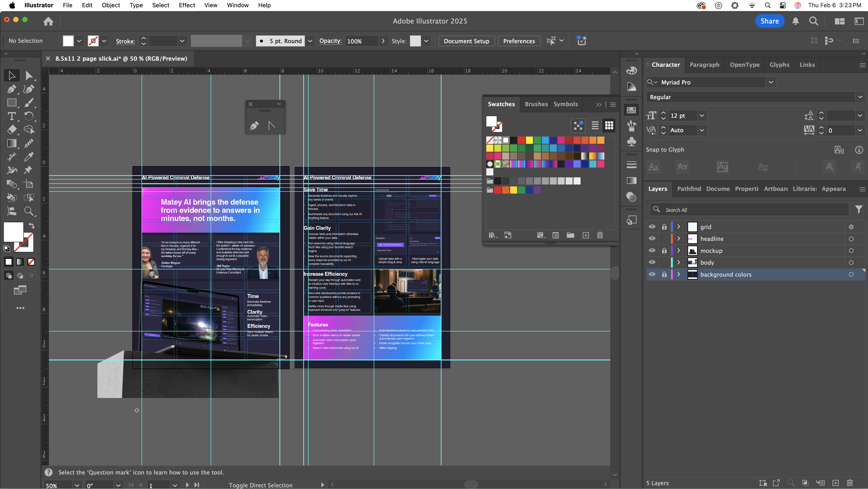Image resolution: width=868 pixels, height=489 pixels.
Task: Unlock the background colors layer
Action: [664, 274]
